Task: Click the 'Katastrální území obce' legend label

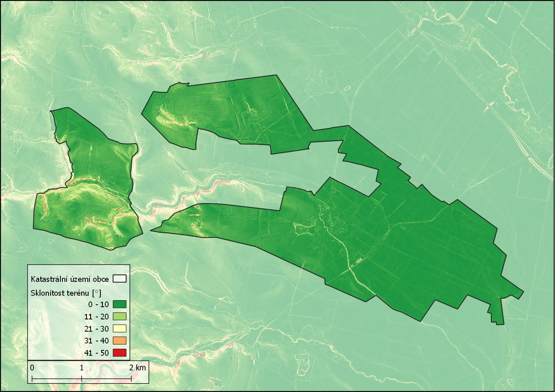Action: pos(70,279)
